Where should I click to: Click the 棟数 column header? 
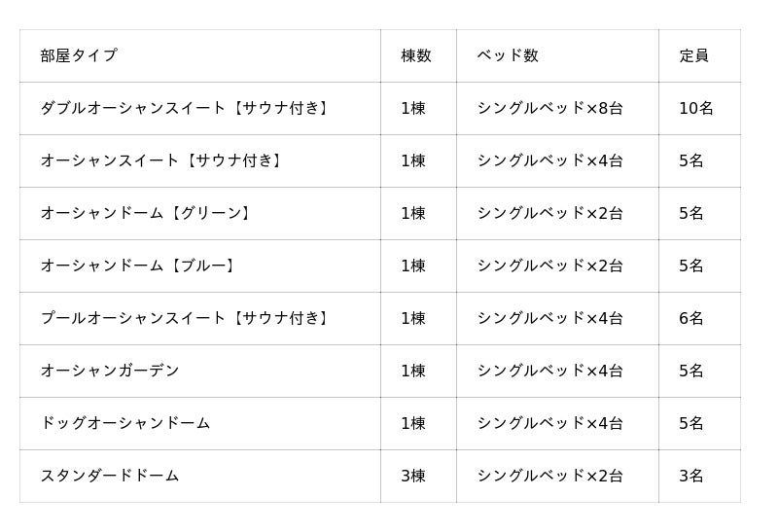tap(416, 55)
